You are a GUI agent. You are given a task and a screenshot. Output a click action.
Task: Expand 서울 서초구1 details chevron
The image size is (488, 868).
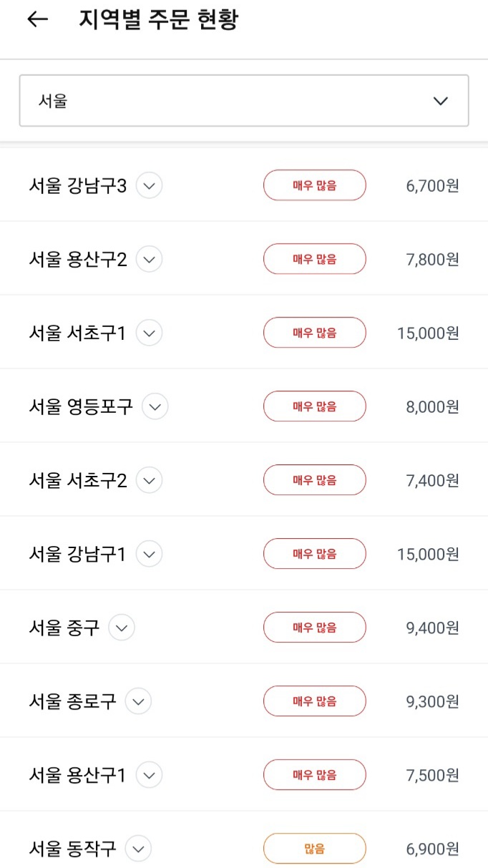coord(149,333)
